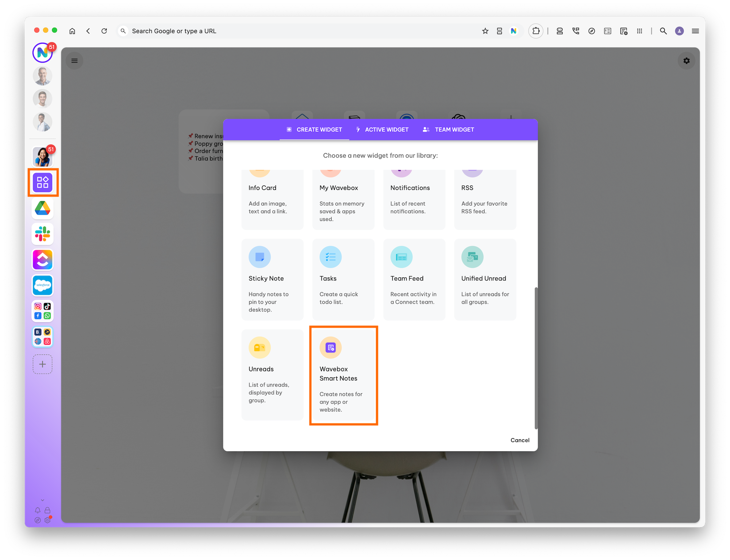Click the colored N extension icon
The width and height of the screenshot is (730, 560).
[x=514, y=31]
